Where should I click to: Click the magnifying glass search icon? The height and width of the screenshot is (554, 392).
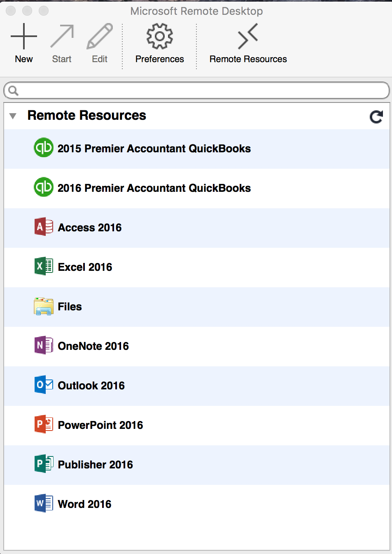coord(13,91)
